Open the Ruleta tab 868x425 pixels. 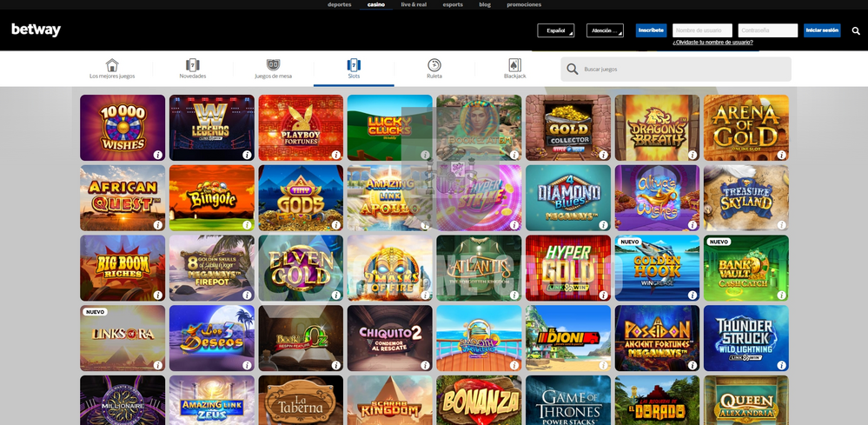tap(434, 70)
